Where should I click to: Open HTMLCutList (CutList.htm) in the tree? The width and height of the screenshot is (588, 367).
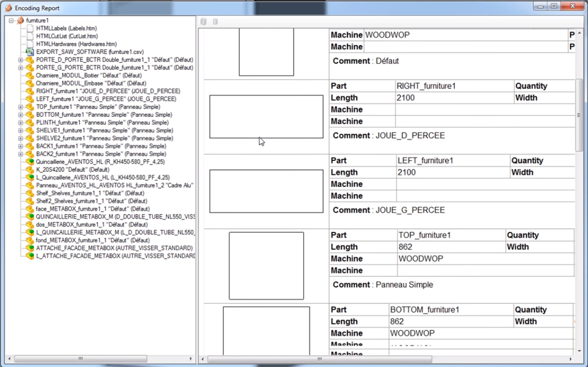click(67, 36)
